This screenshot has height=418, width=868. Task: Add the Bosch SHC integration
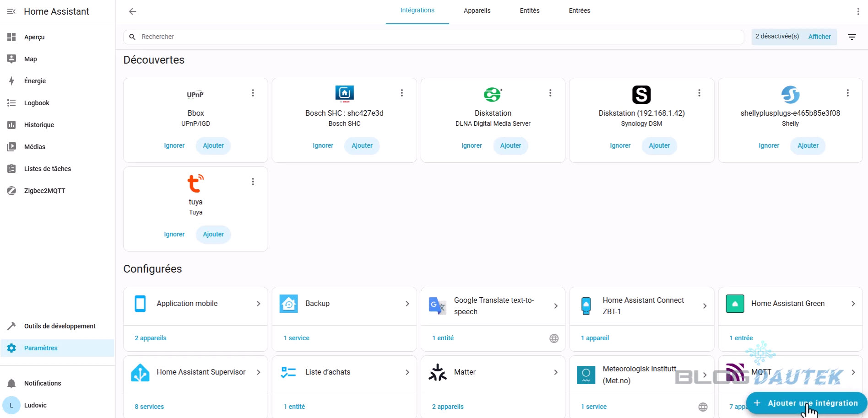[x=362, y=146]
